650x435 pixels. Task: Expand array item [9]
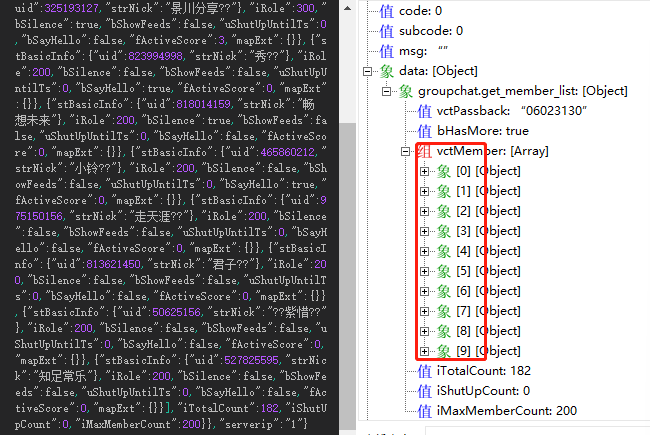click(424, 351)
